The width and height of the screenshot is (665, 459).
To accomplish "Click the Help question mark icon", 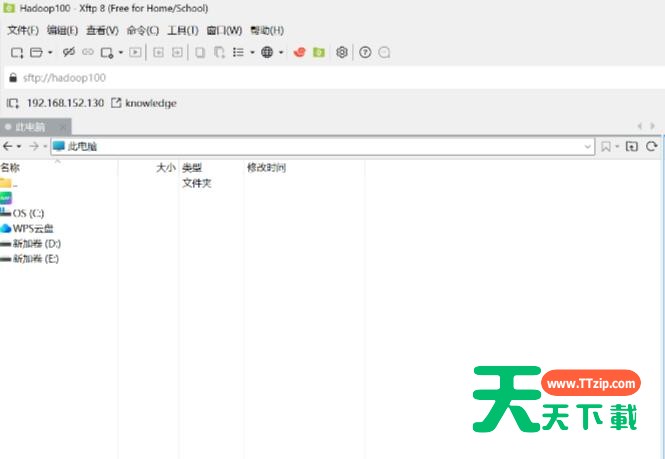I will click(x=365, y=52).
